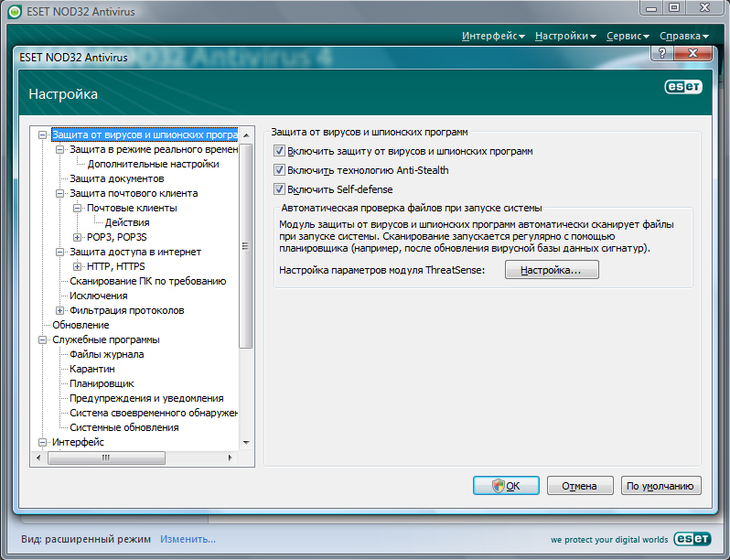This screenshot has width=730, height=560.
Task: Expand the Фильтрация протоколов tree node
Action: coord(60,310)
